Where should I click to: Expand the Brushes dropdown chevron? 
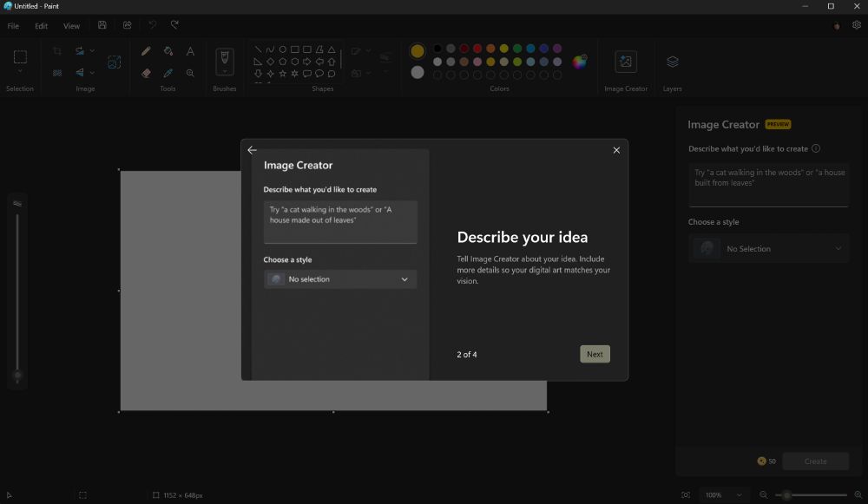[x=224, y=72]
